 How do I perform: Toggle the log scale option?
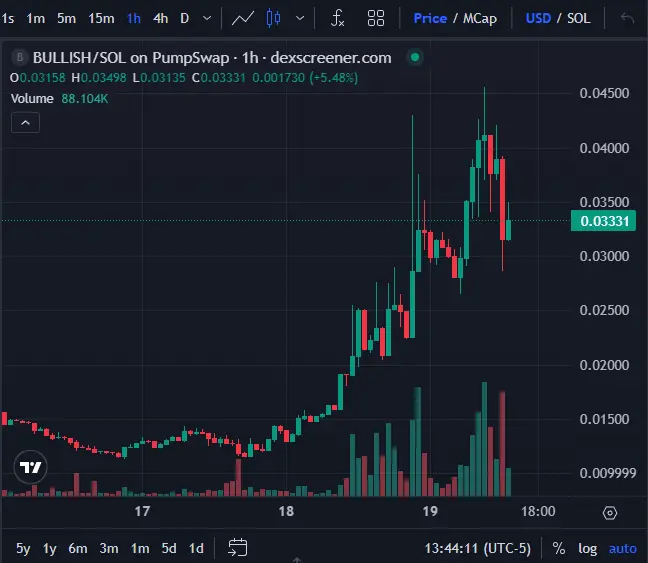click(588, 549)
